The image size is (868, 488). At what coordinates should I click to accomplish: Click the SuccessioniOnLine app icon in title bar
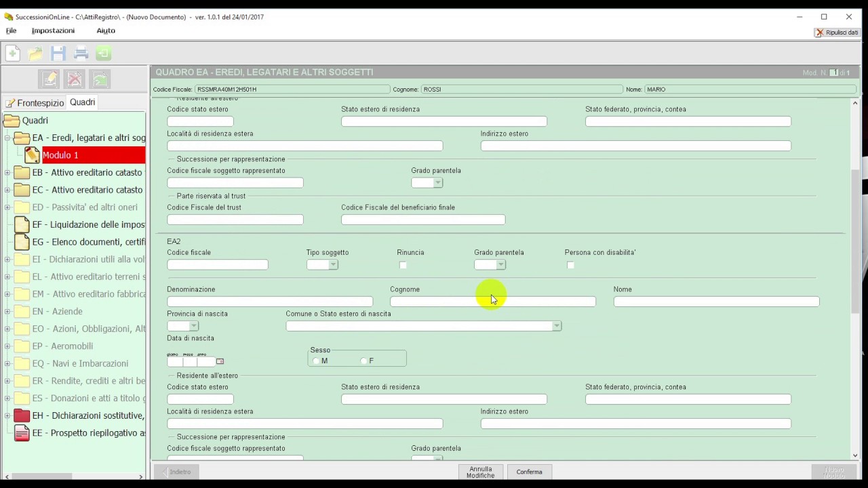8,17
